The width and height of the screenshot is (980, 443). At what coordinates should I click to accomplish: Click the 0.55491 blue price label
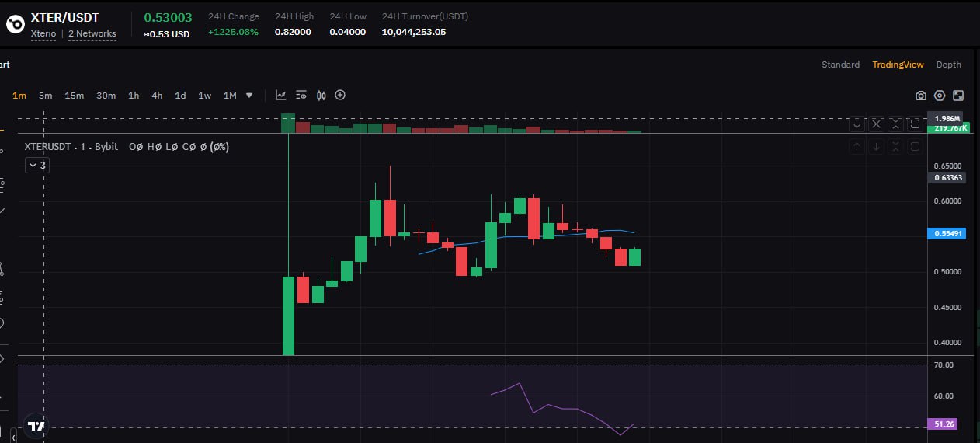pyautogui.click(x=947, y=233)
